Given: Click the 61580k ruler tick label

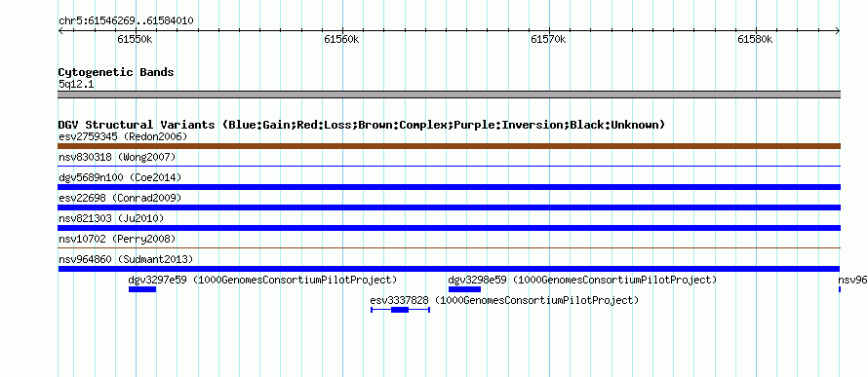Looking at the screenshot, I should point(755,39).
